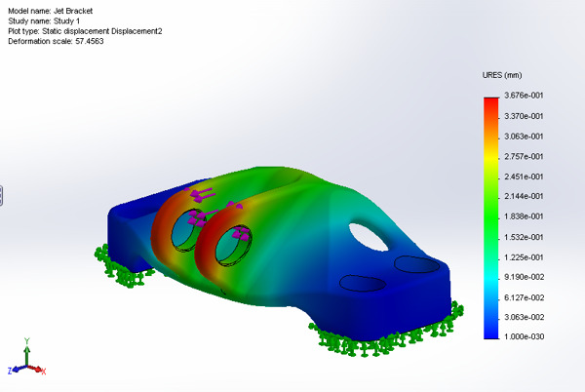Click the URES (mm) legend title
Screen dimensions: 585x392
[502, 75]
